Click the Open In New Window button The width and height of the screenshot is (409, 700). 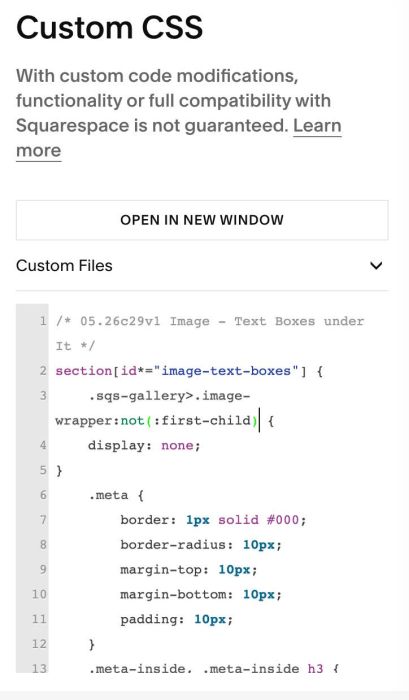coord(202,220)
